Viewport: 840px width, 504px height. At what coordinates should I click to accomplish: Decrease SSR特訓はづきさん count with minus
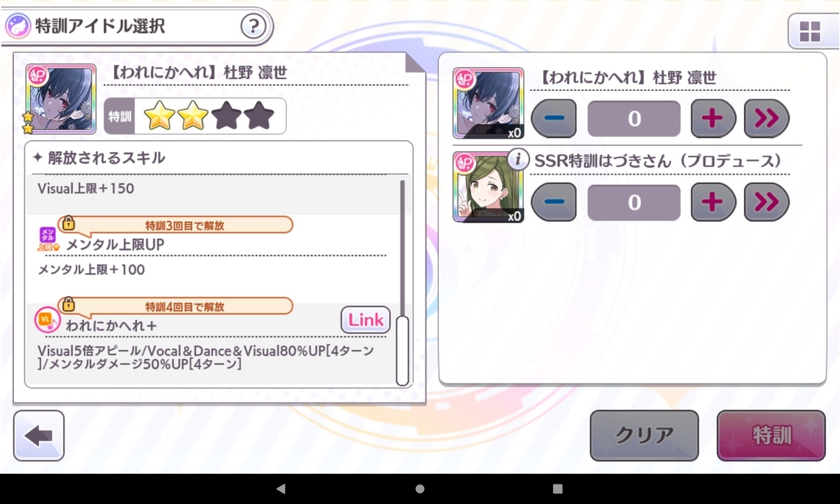(x=554, y=202)
